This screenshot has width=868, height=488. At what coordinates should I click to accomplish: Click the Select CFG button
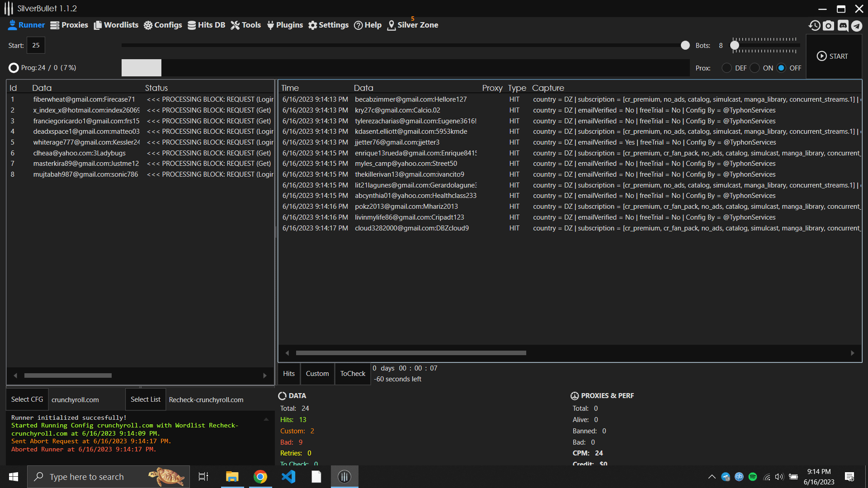27,399
